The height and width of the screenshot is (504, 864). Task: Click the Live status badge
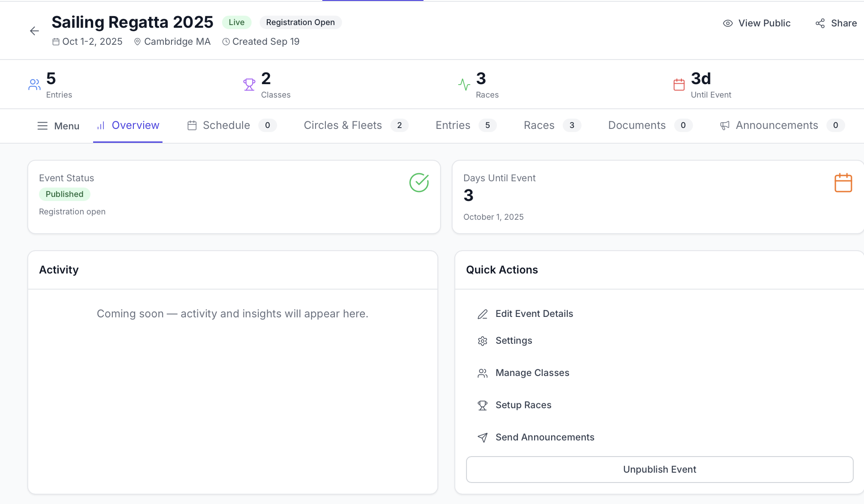point(236,22)
